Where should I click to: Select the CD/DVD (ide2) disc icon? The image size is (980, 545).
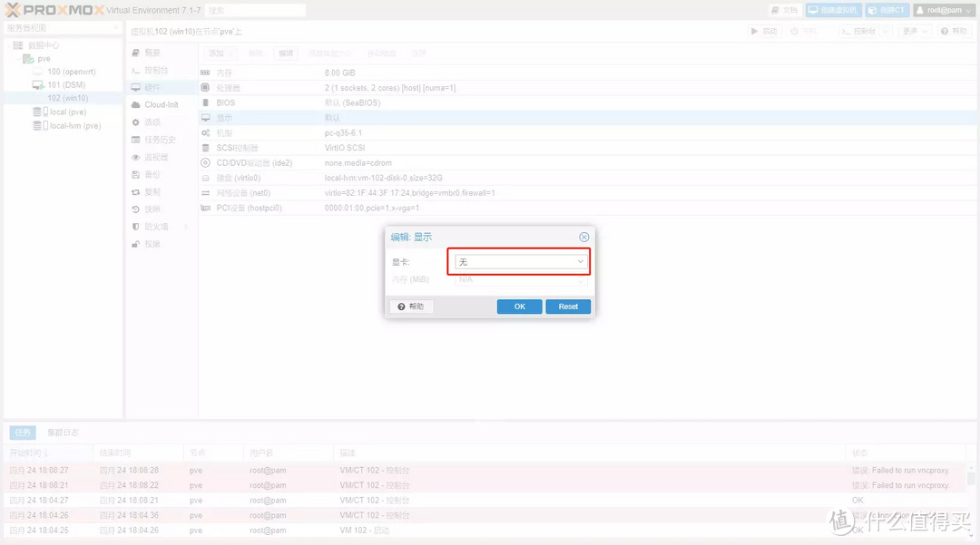[x=205, y=163]
